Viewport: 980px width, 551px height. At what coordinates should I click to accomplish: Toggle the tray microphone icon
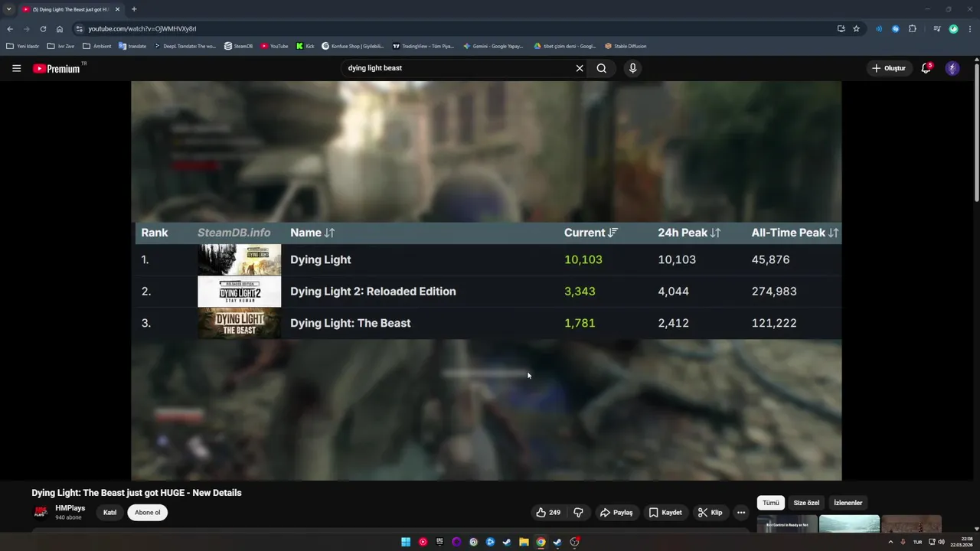(x=903, y=542)
